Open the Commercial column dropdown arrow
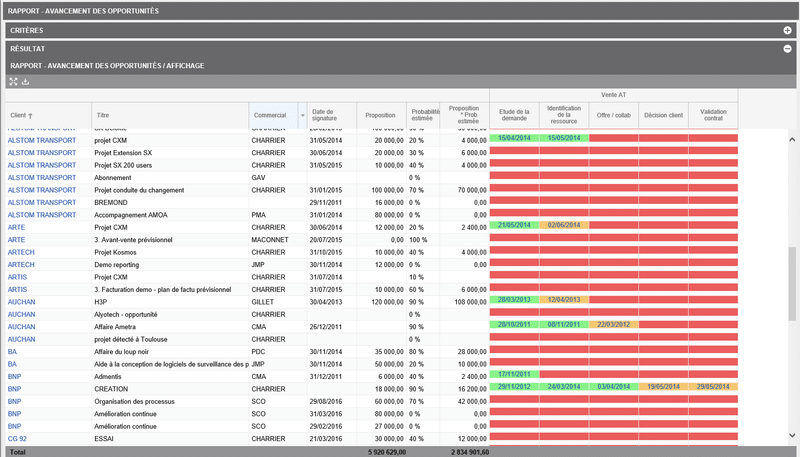The height and width of the screenshot is (457, 800). (302, 115)
